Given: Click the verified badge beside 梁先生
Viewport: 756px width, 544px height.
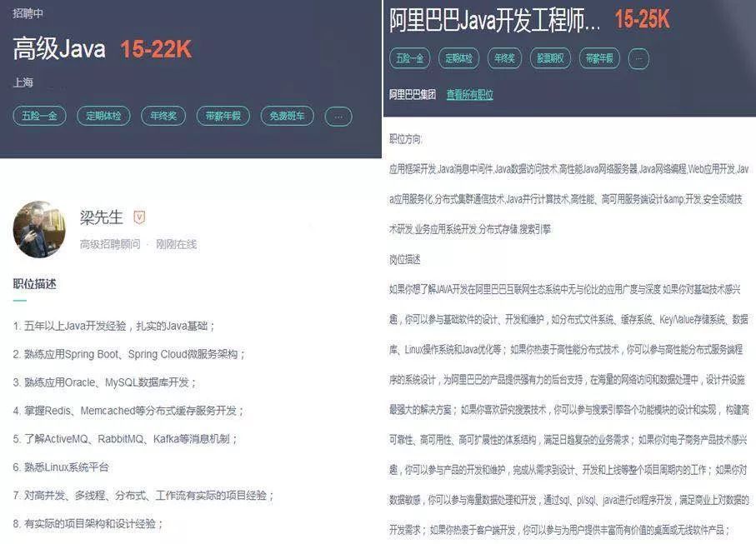Looking at the screenshot, I should [x=139, y=217].
